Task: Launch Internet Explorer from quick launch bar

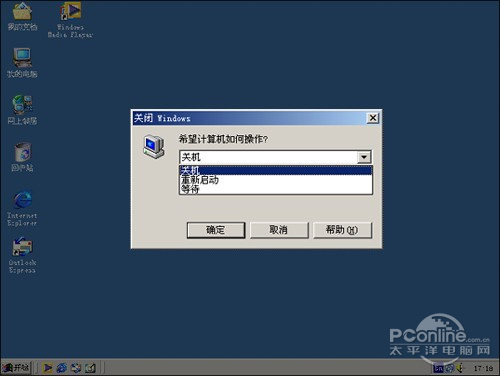Action: coord(62,368)
